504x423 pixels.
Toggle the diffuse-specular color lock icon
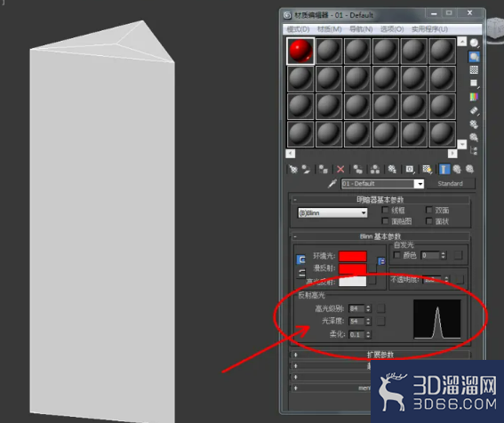tap(301, 273)
